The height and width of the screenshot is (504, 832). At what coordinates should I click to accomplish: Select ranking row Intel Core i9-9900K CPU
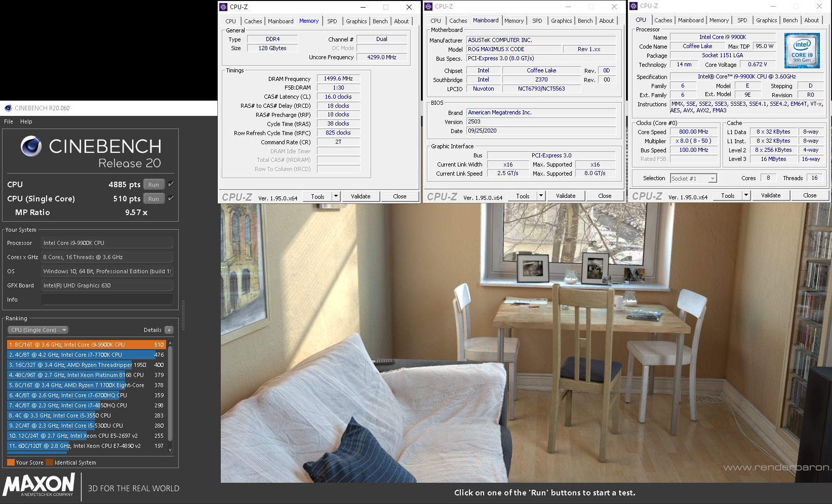coord(87,345)
